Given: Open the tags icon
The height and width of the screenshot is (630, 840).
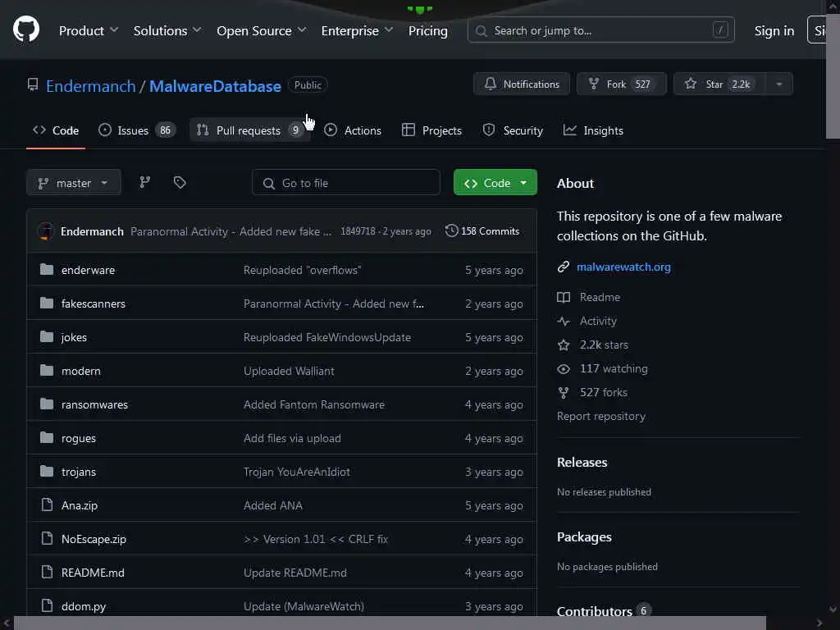Looking at the screenshot, I should coord(180,182).
